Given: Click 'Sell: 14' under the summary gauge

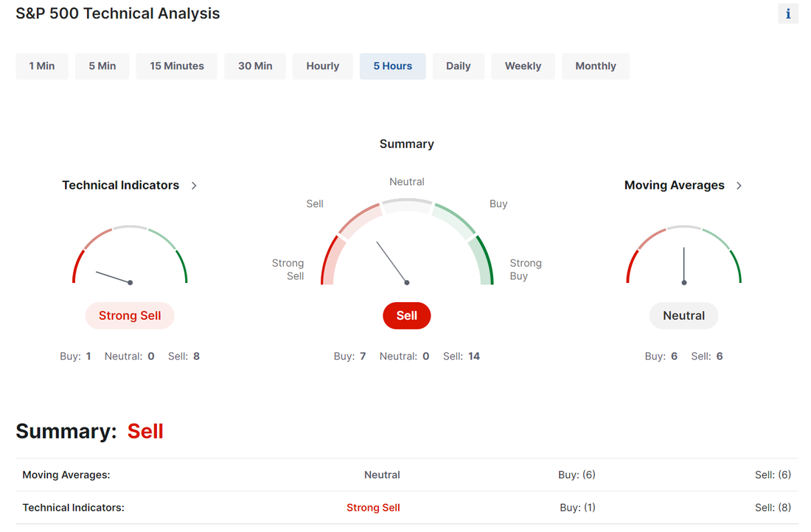Looking at the screenshot, I should tap(462, 356).
